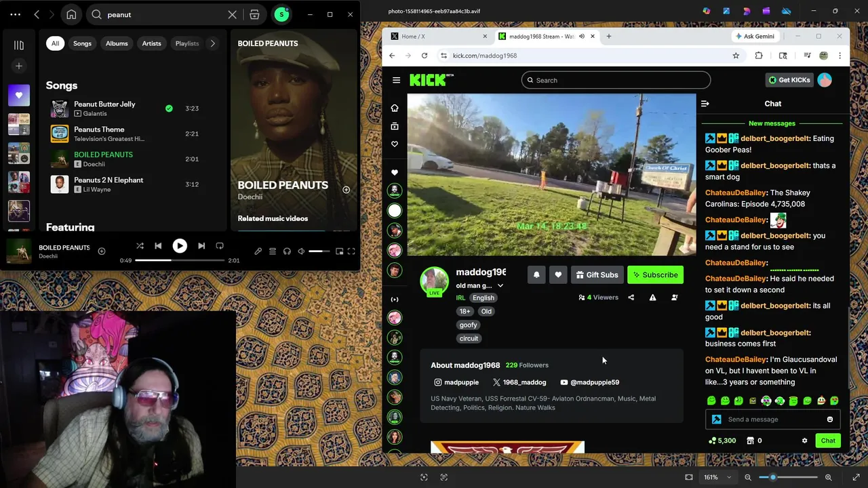The height and width of the screenshot is (488, 868).
Task: Open Kick hamburger sidebar menu
Action: [396, 80]
